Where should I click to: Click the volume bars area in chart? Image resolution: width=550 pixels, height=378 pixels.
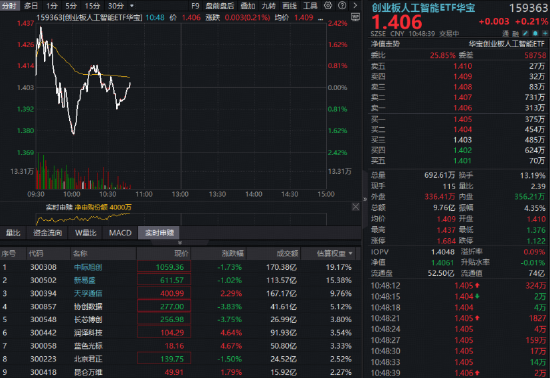click(83, 172)
